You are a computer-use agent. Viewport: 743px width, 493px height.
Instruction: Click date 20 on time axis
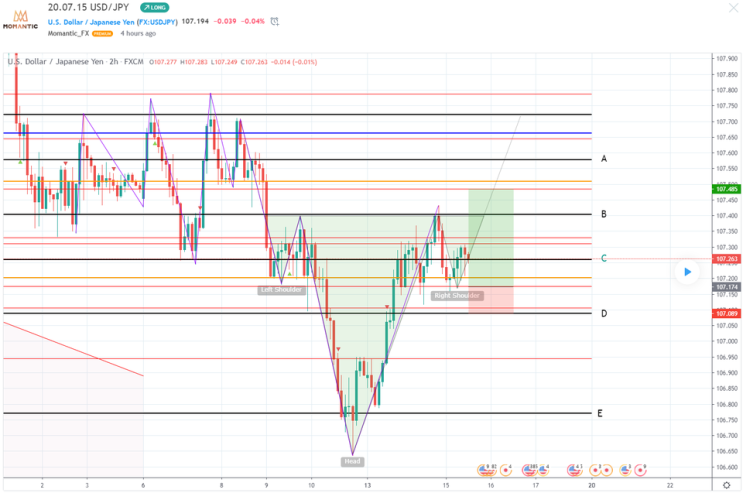pyautogui.click(x=591, y=485)
